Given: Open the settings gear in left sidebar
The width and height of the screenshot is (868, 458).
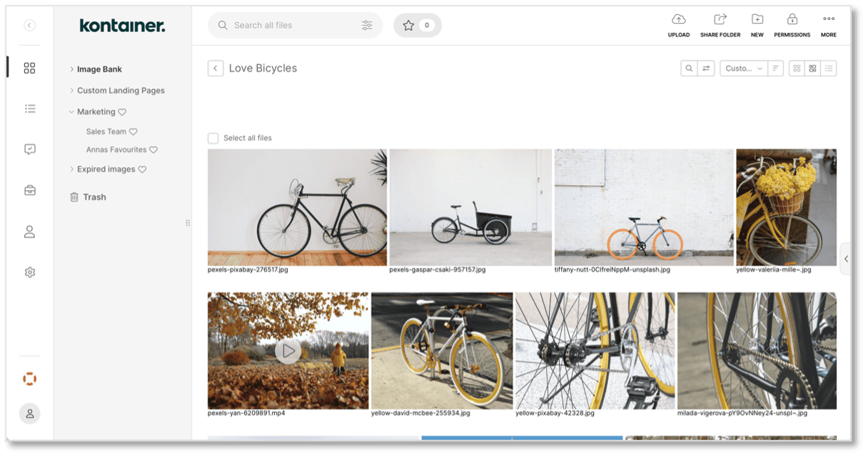Looking at the screenshot, I should [29, 272].
